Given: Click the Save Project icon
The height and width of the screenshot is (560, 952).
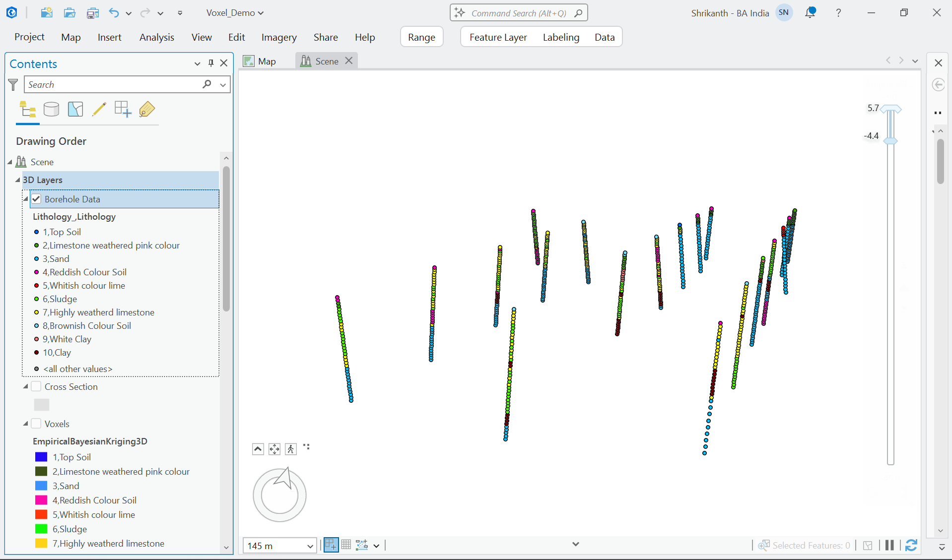Looking at the screenshot, I should tap(93, 13).
